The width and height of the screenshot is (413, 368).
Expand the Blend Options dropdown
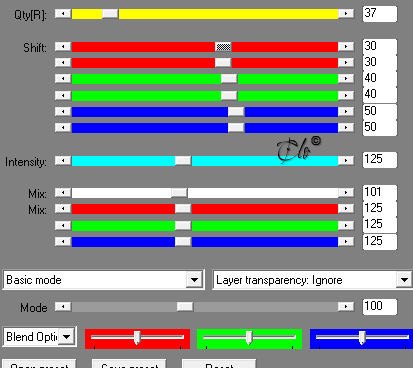pyautogui.click(x=67, y=337)
